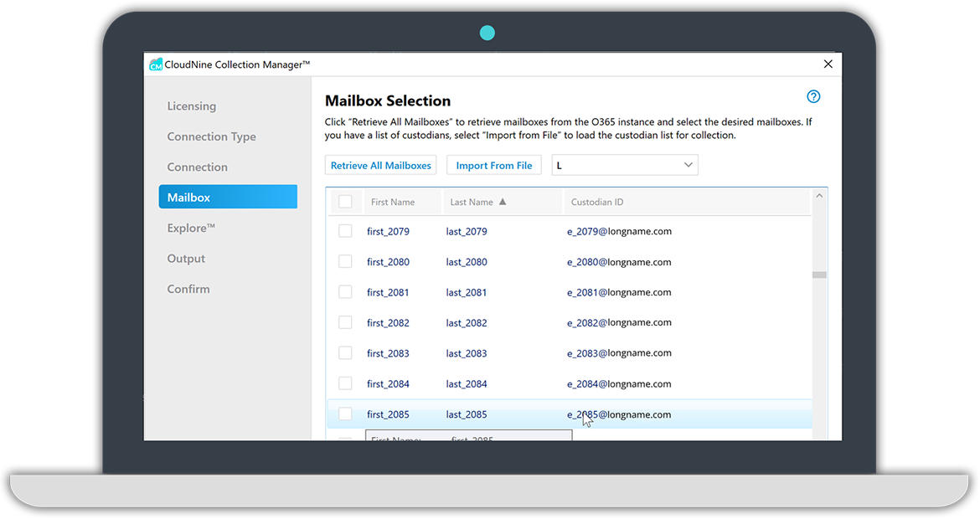Viewport: 980px width, 519px height.
Task: Click the last_2079 cell
Action: coord(467,231)
